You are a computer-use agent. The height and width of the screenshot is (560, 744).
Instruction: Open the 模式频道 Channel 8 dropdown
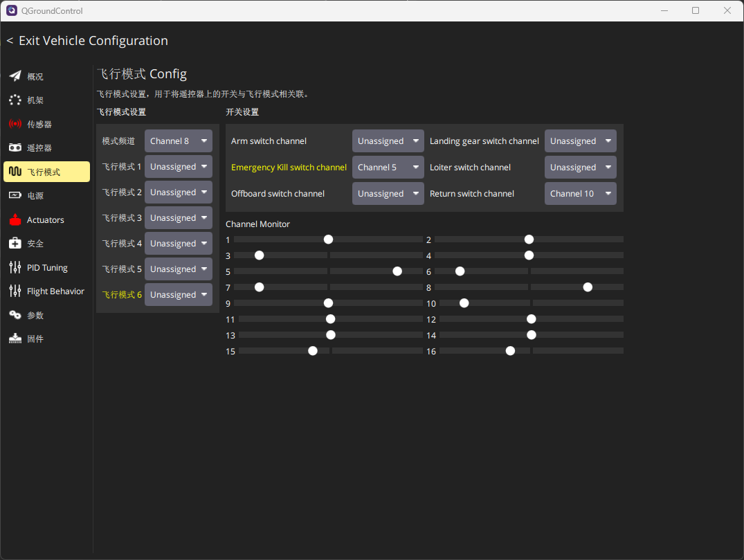coord(178,141)
